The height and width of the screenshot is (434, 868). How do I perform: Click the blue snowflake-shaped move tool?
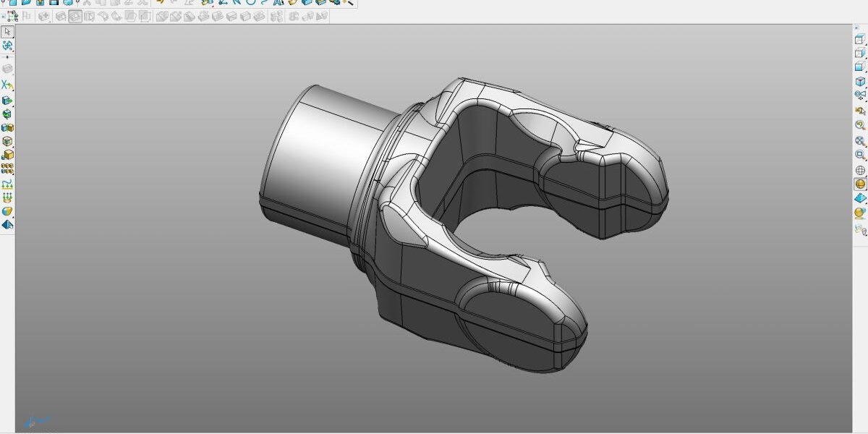[x=7, y=46]
